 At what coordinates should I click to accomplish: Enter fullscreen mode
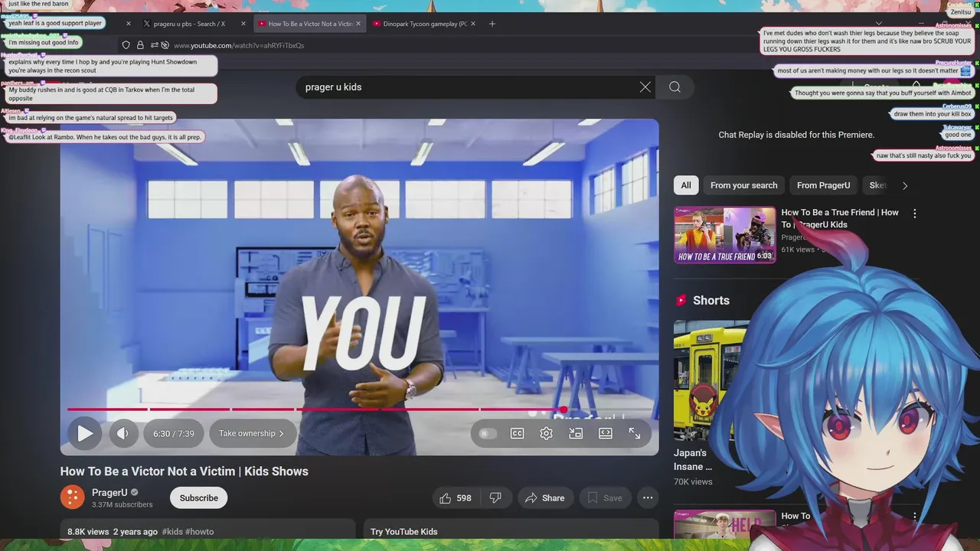pyautogui.click(x=635, y=433)
